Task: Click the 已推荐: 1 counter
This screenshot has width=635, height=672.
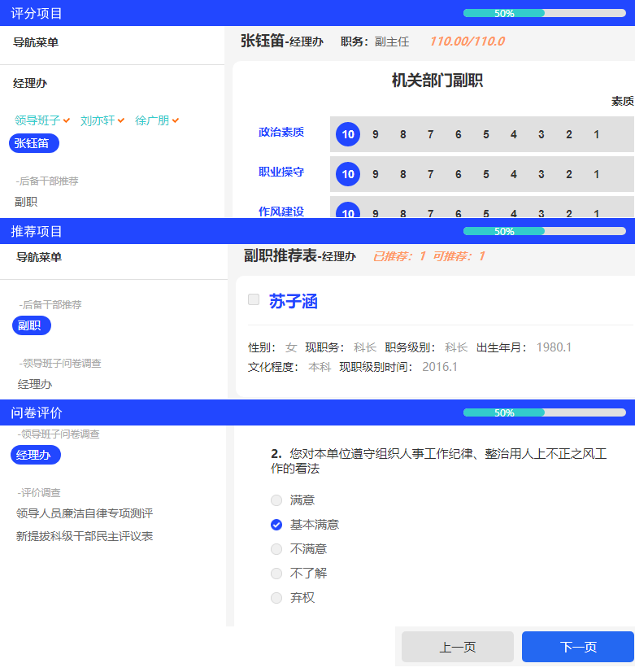Action: (x=399, y=256)
